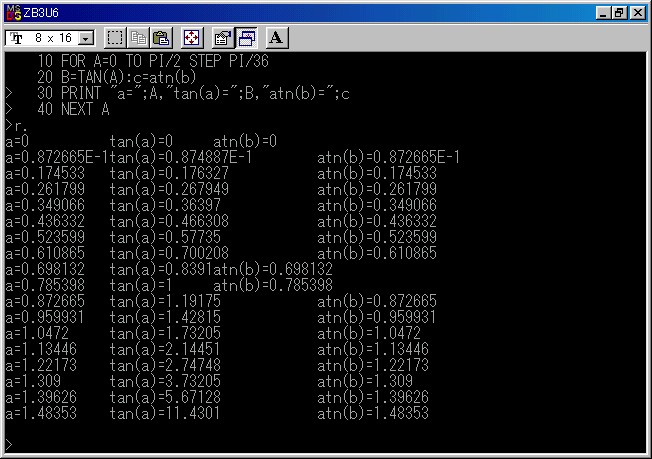Image resolution: width=652 pixels, height=459 pixels.
Task: Minimize the ZB3U6 window
Action: click(x=603, y=13)
